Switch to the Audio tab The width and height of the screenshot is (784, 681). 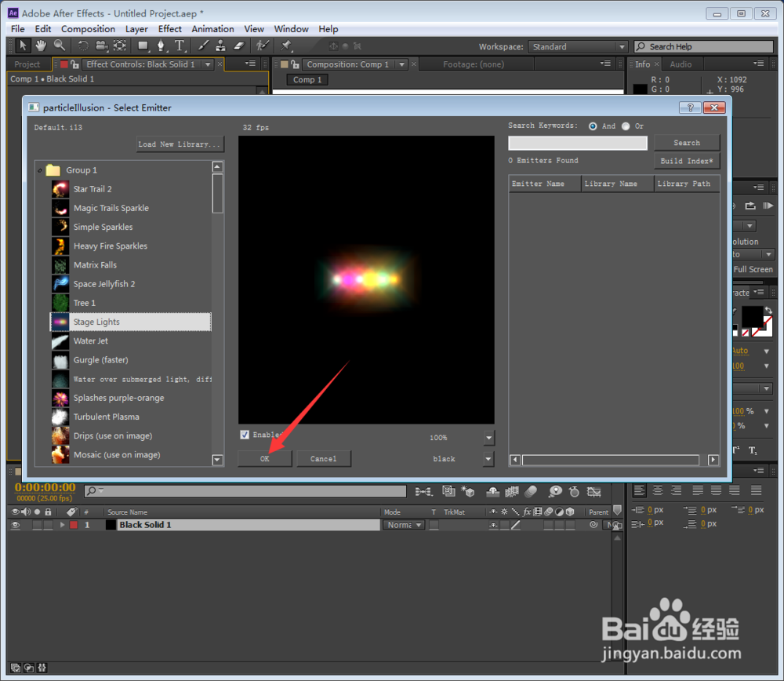(681, 64)
